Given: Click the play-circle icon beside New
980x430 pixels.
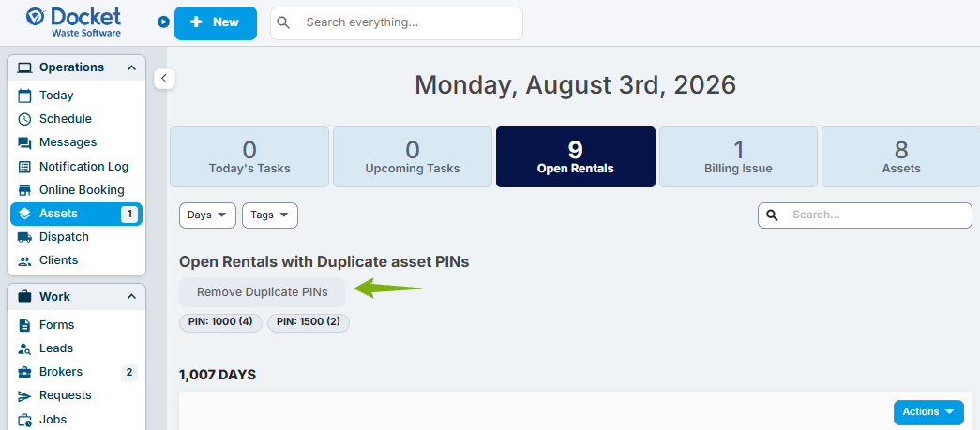Looking at the screenshot, I should click(x=164, y=22).
